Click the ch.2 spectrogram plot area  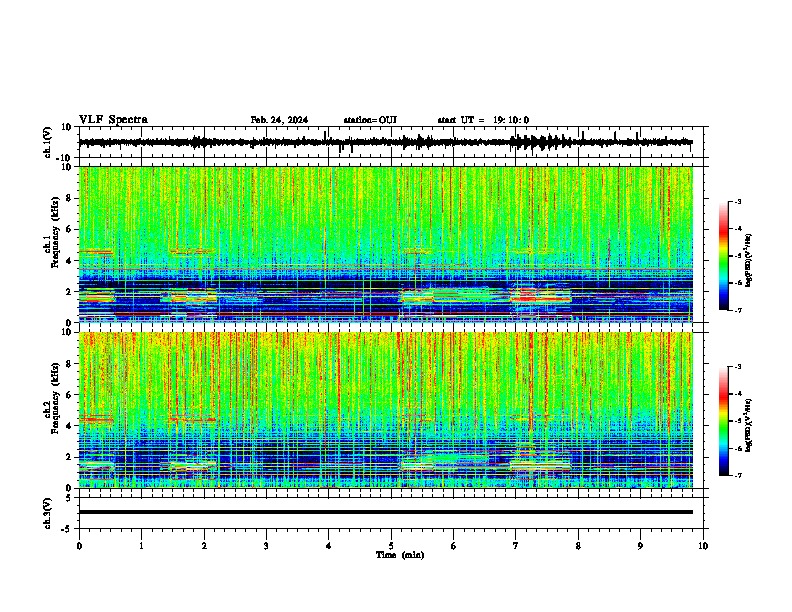point(385,410)
